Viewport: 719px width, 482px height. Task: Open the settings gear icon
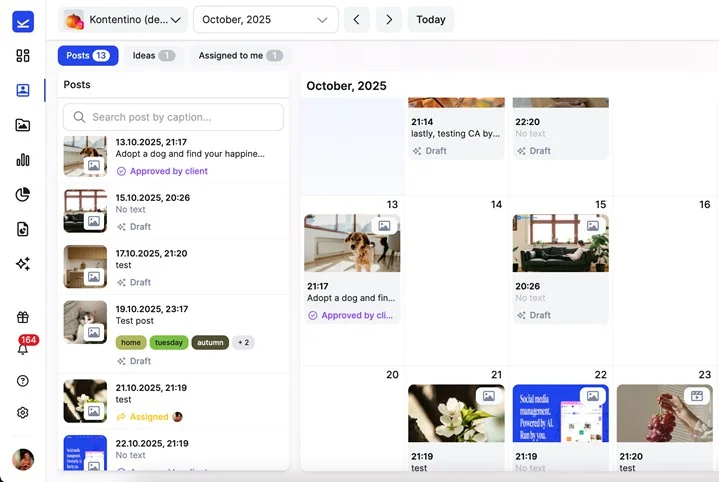coord(23,413)
